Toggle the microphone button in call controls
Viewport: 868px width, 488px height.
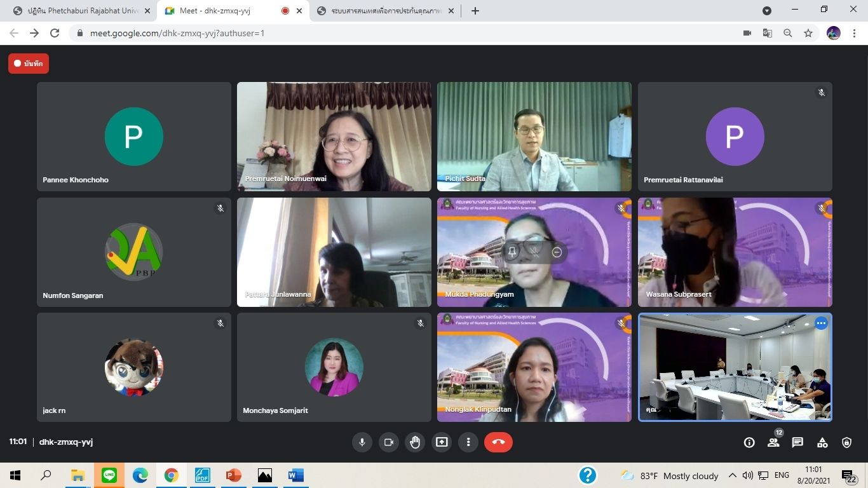[362, 442]
